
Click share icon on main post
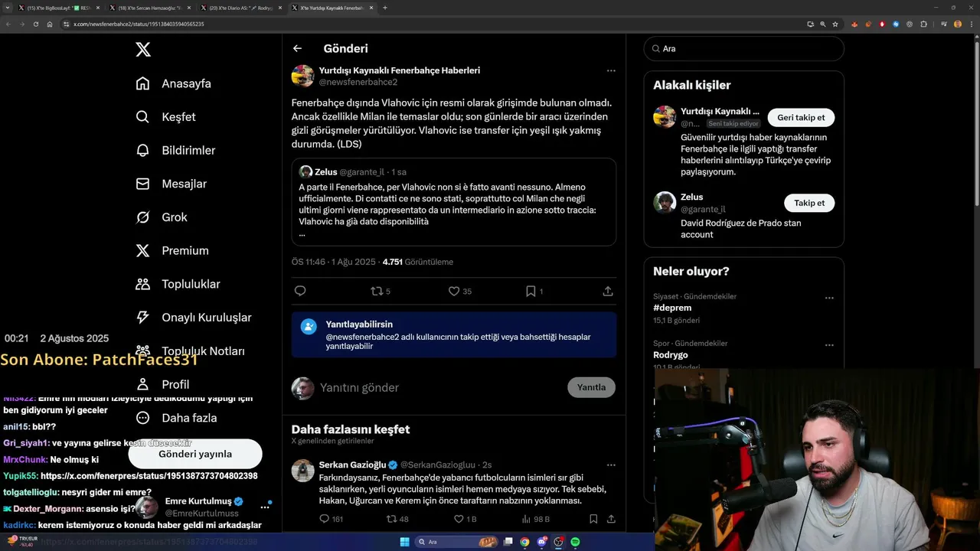coord(608,291)
